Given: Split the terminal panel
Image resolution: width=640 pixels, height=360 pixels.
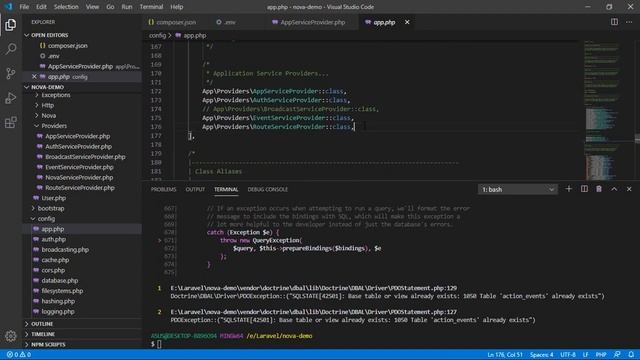Looking at the screenshot, I should point(584,189).
